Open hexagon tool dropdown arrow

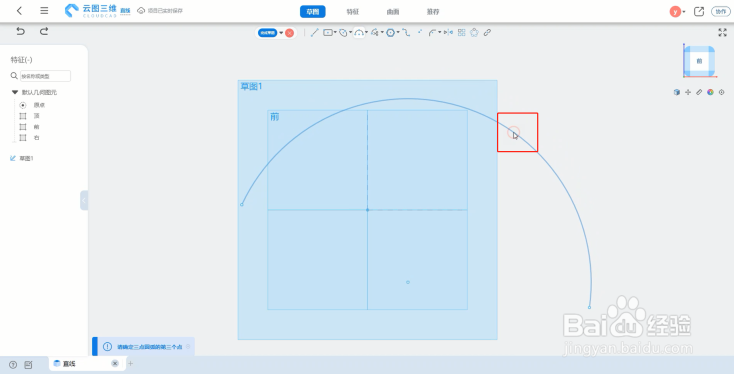pos(398,32)
